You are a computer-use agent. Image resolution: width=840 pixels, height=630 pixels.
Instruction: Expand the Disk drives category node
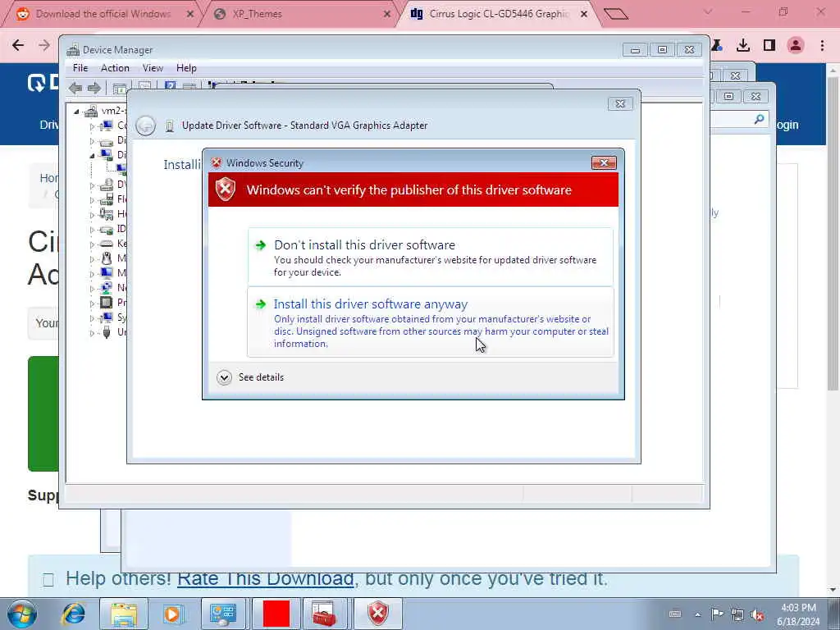click(x=92, y=141)
